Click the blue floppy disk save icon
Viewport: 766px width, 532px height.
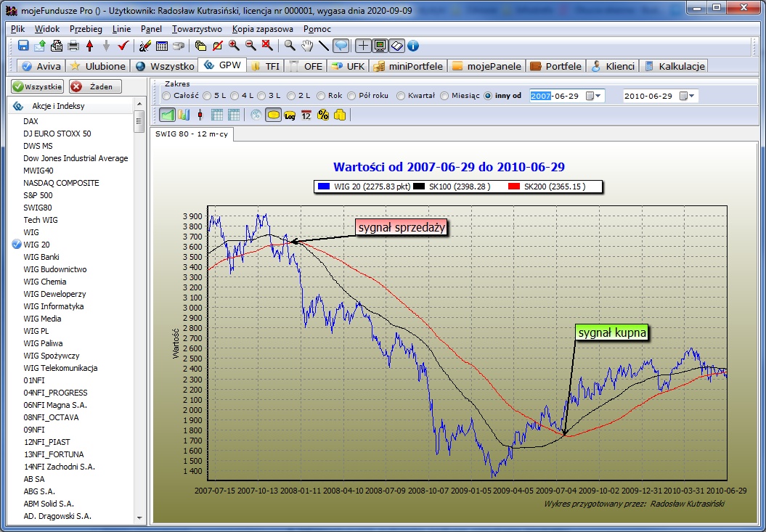tap(23, 46)
